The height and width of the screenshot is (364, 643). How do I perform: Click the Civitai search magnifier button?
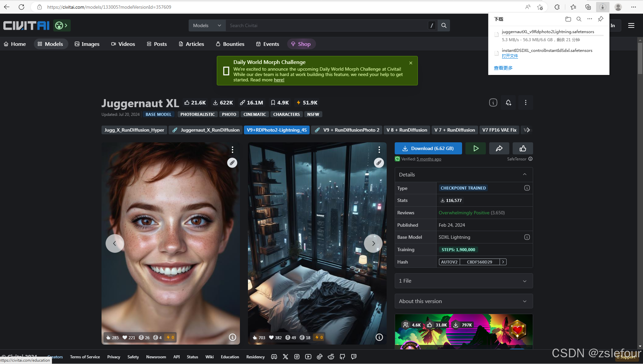[444, 25]
